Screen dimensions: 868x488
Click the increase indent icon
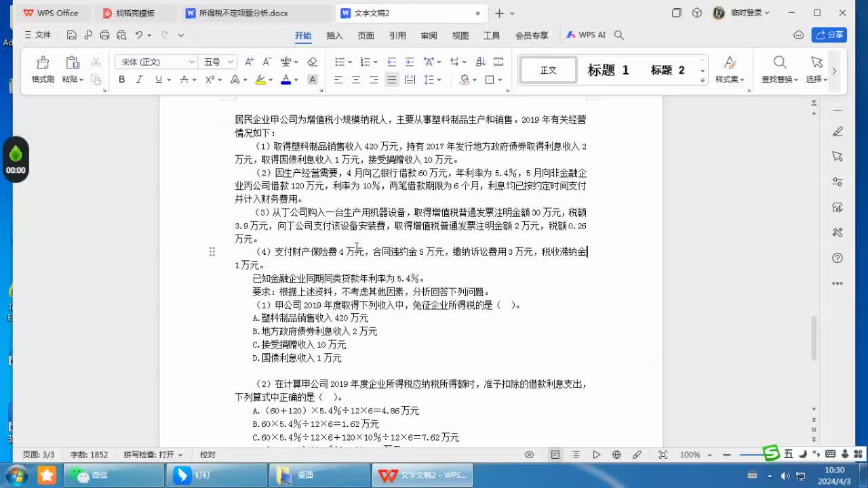(x=410, y=62)
